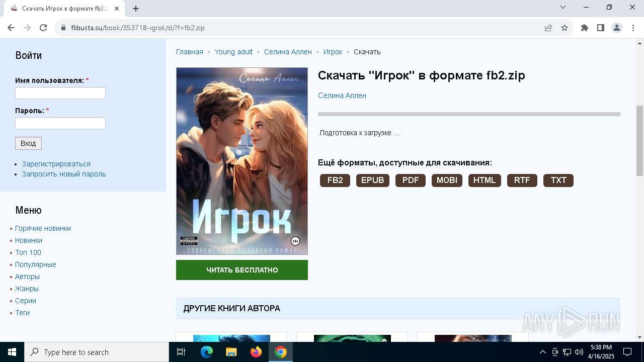Click the page vertical scrollbar thumb
The width and height of the screenshot is (644, 362).
click(x=639, y=140)
